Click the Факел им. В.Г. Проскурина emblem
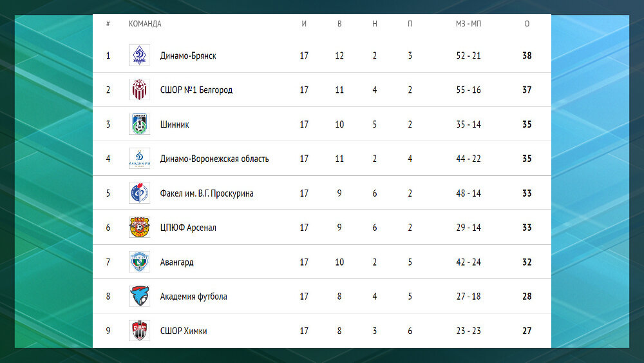The image size is (644, 363). coord(139,193)
